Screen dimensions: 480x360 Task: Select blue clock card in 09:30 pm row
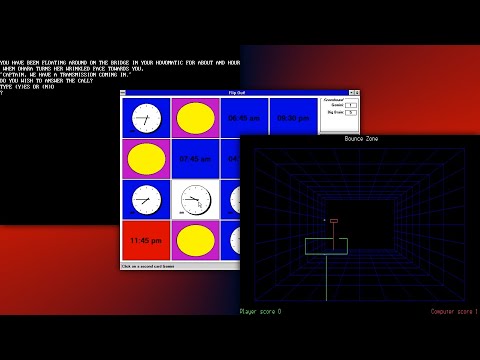146,118
